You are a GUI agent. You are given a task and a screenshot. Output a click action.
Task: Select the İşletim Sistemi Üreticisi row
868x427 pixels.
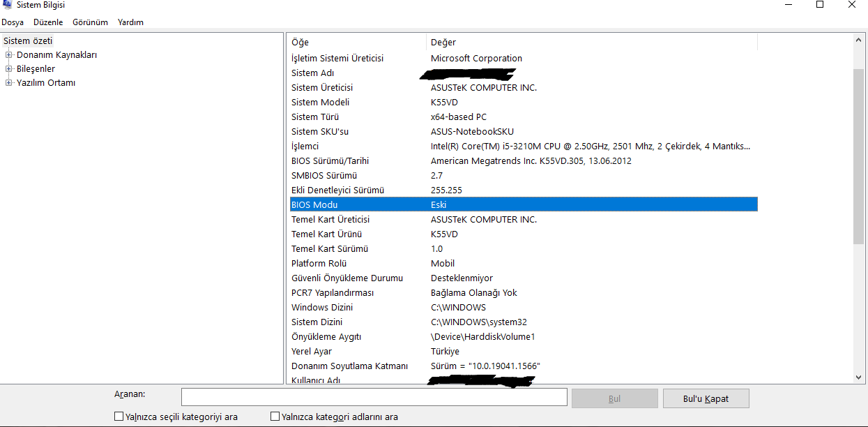524,58
